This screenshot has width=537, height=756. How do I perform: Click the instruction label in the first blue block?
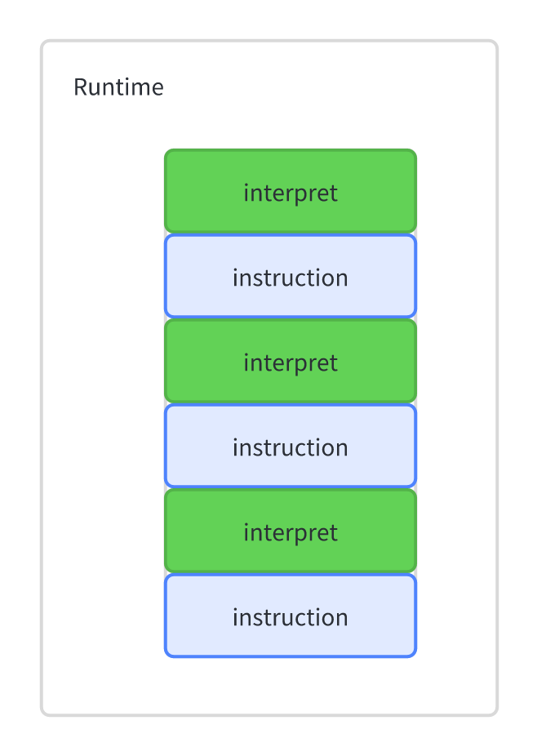click(291, 278)
